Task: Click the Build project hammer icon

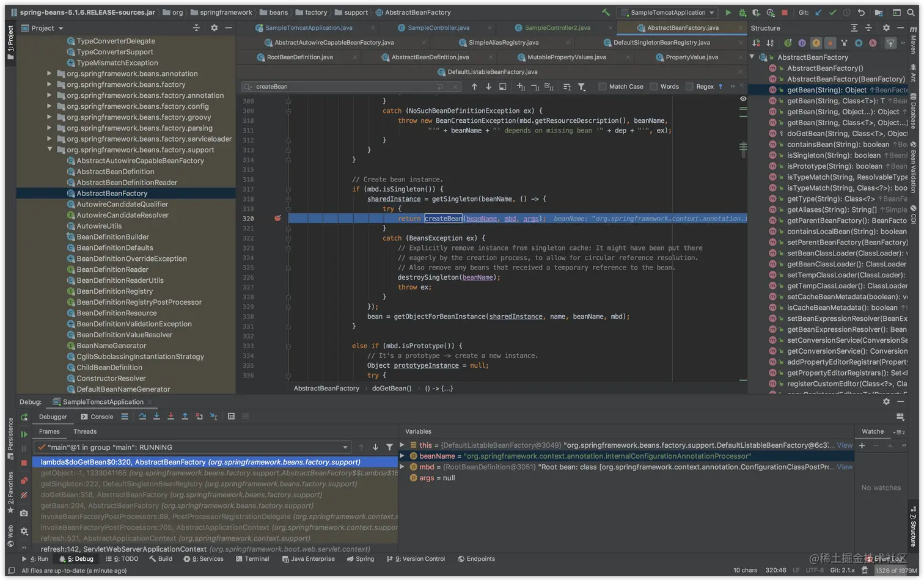Action: [606, 12]
